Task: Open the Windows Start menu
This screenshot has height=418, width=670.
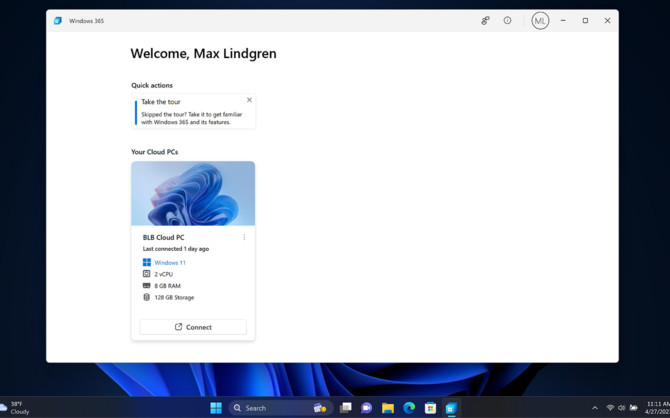Action: pos(216,408)
